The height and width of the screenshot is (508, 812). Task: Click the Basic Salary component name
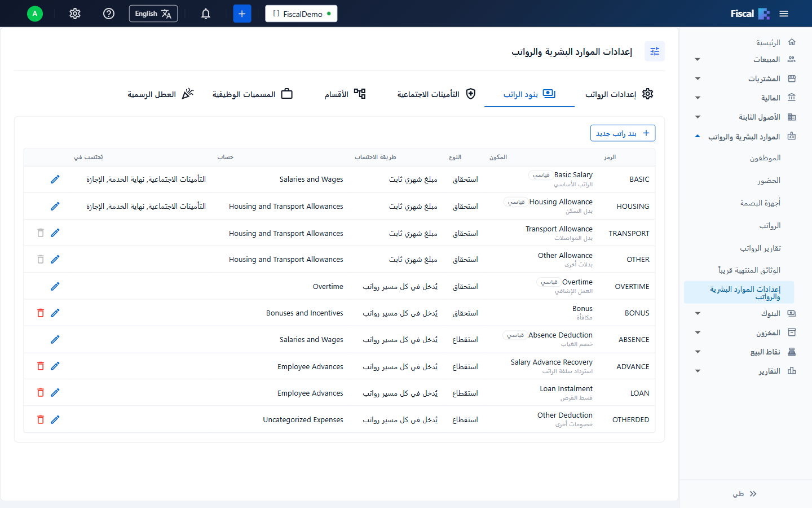[573, 175]
